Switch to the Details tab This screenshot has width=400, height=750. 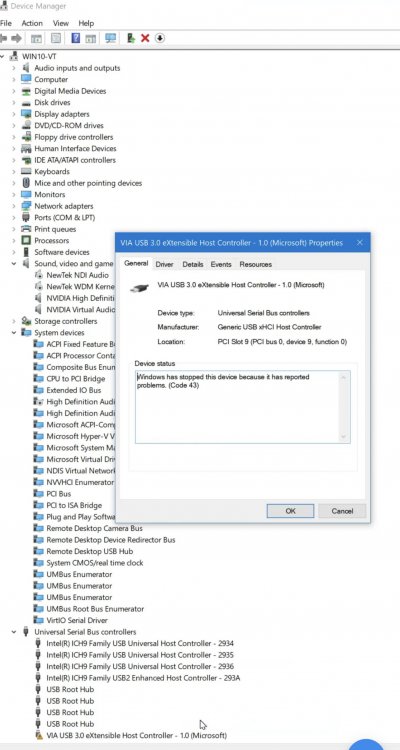pyautogui.click(x=193, y=264)
